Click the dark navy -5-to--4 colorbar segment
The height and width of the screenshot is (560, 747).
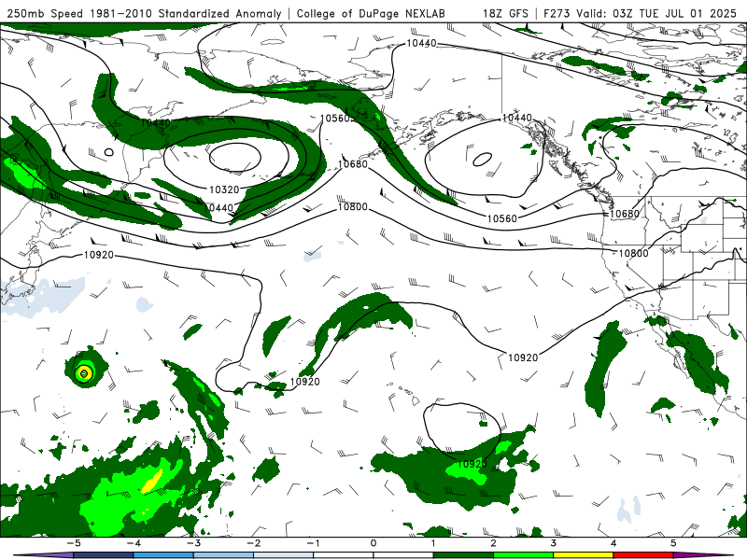pyautogui.click(x=104, y=555)
